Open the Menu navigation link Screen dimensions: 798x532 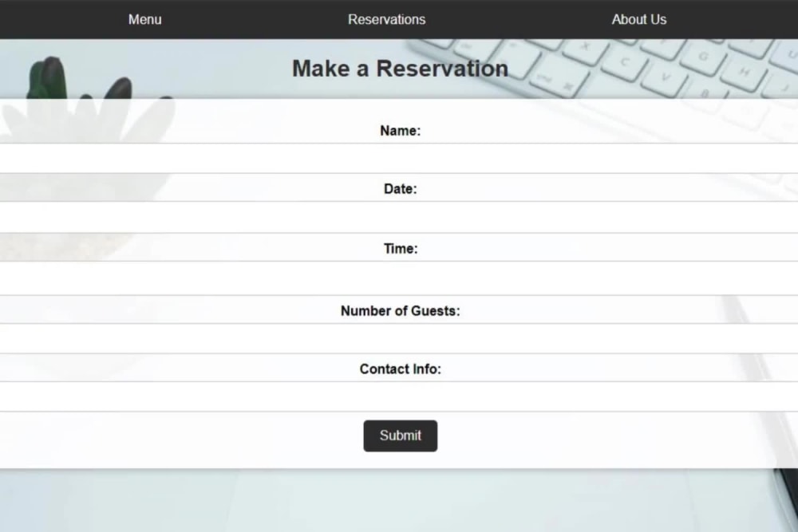coord(145,19)
